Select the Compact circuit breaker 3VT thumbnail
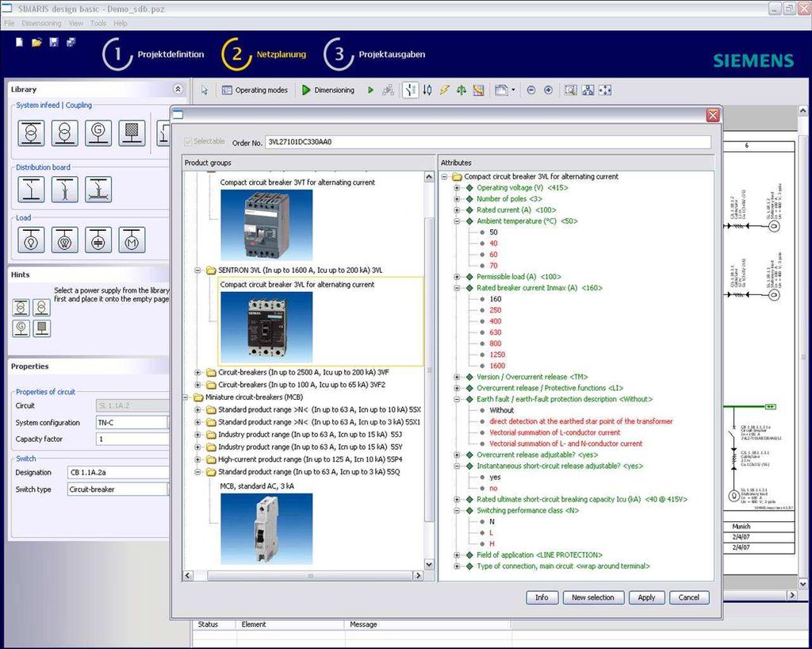Viewport: 812px width, 649px height. point(266,225)
